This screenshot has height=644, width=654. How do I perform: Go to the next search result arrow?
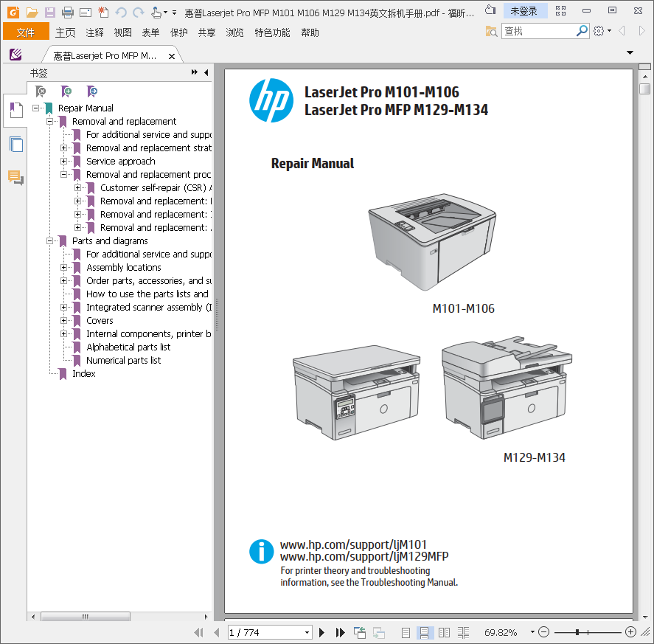[x=642, y=31]
